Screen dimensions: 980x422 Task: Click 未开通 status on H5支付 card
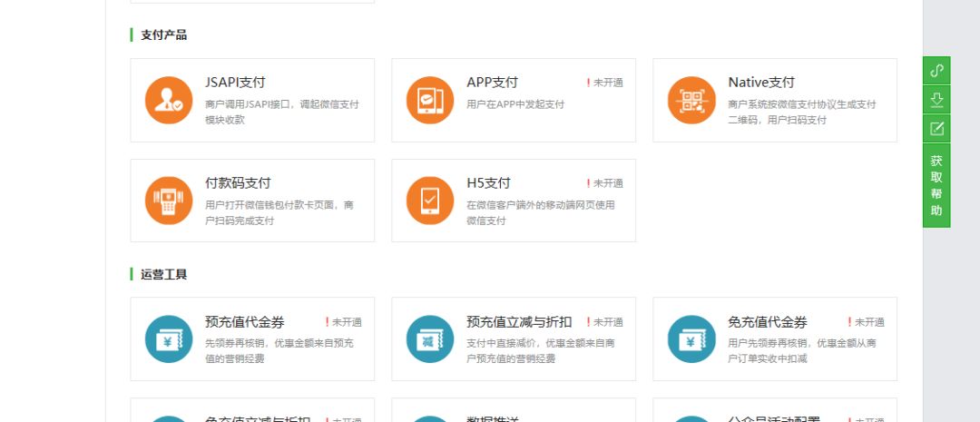pyautogui.click(x=604, y=183)
